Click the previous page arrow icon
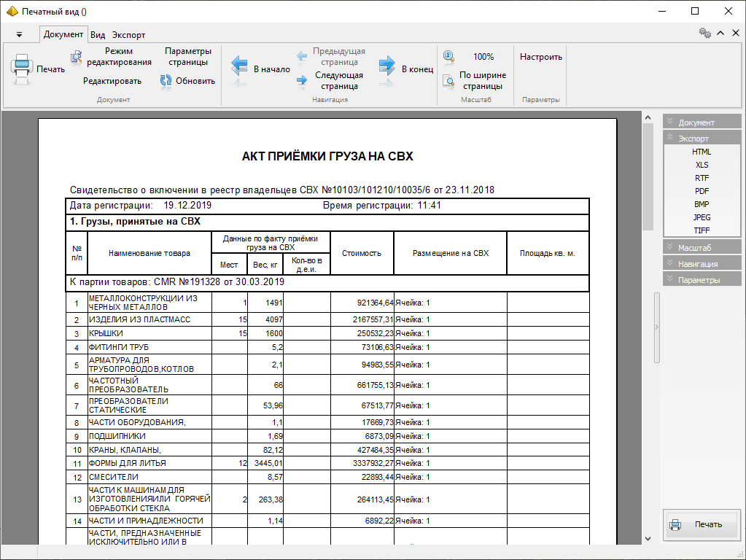The image size is (746, 560). [x=302, y=56]
